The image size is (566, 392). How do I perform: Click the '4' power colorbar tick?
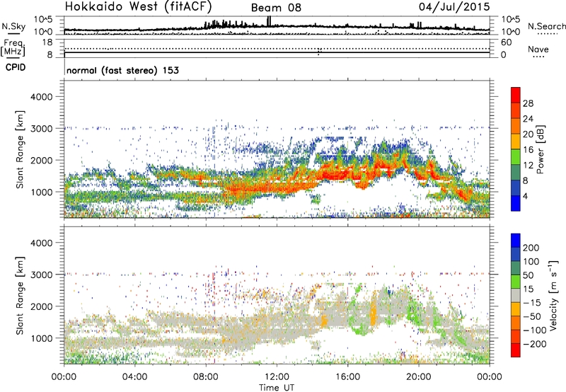(526, 197)
